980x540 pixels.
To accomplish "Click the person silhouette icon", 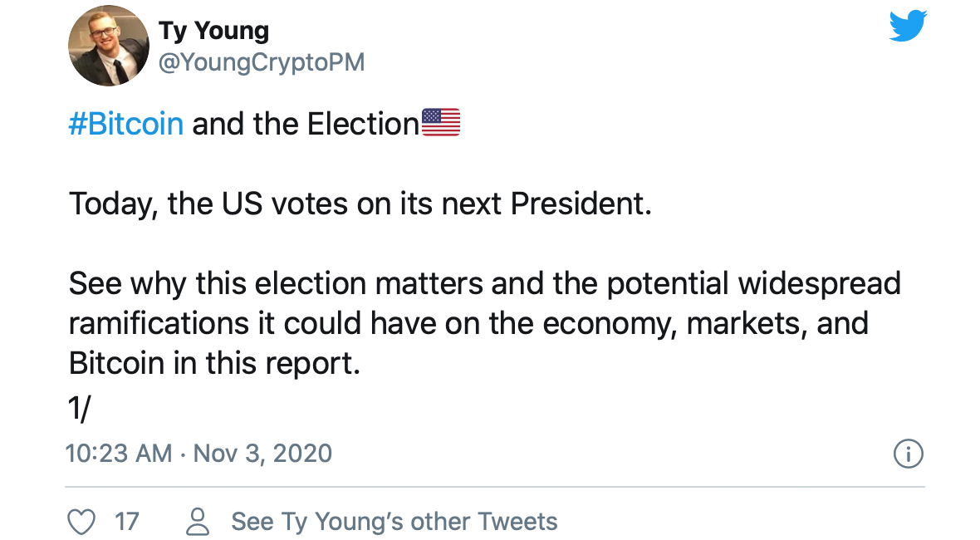I will pyautogui.click(x=198, y=522).
